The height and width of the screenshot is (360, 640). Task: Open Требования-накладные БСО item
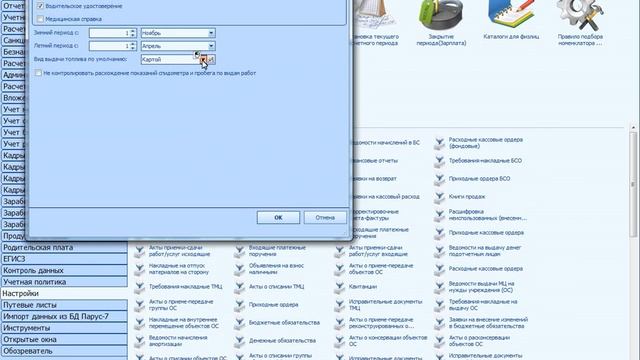(x=478, y=161)
